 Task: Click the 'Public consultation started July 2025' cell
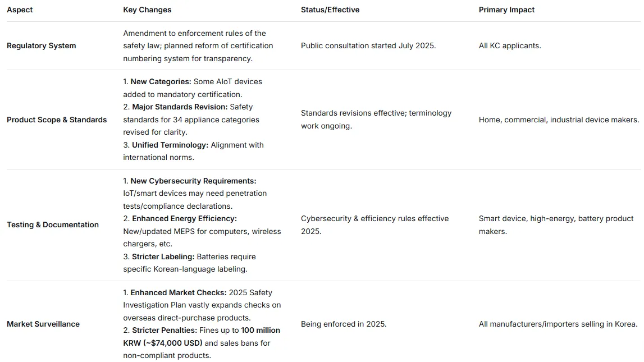pos(368,45)
